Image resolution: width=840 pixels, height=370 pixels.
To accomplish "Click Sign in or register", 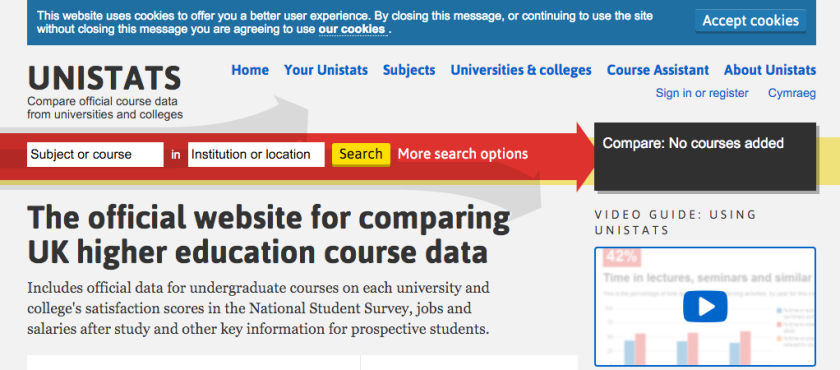I will coord(702,93).
